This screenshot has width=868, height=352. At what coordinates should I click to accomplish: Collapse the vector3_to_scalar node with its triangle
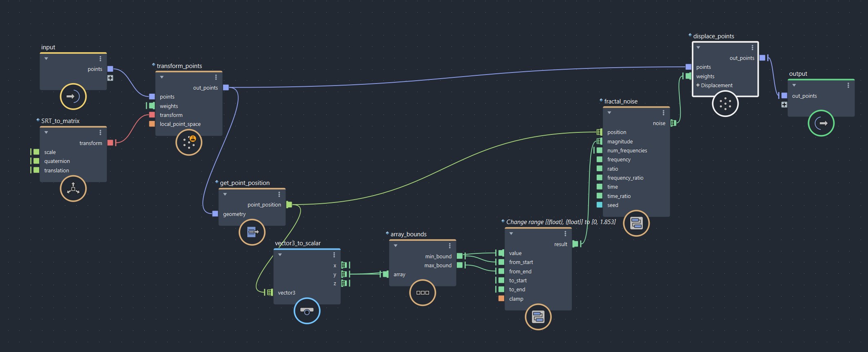pos(280,255)
